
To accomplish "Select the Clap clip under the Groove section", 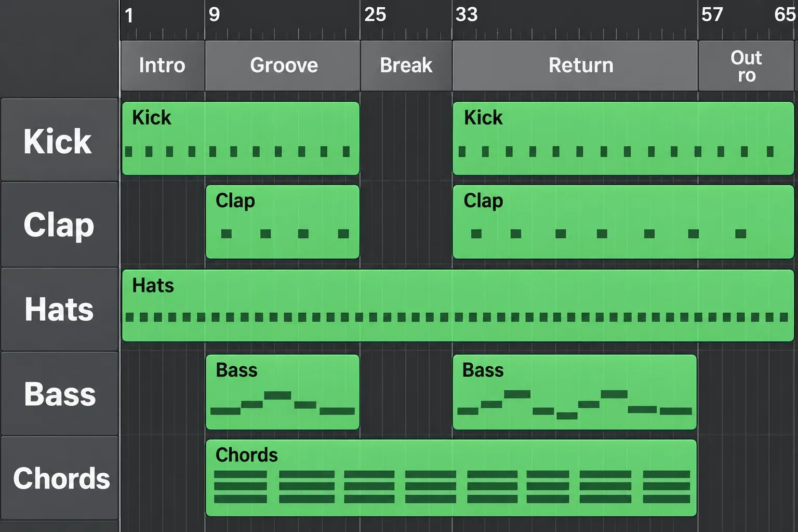I will [283, 222].
